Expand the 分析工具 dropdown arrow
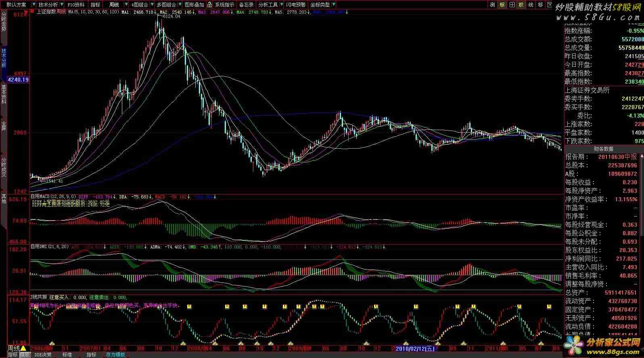The image size is (644, 358). coord(281,5)
